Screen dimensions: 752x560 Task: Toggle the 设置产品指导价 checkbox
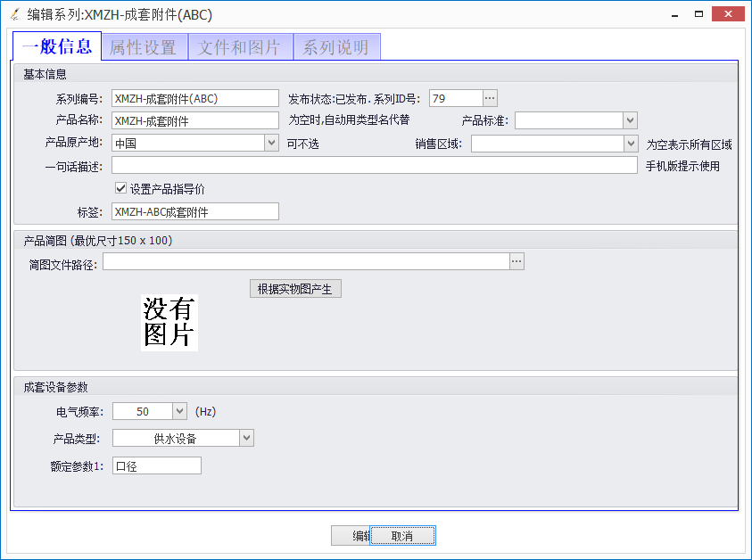coord(120,188)
